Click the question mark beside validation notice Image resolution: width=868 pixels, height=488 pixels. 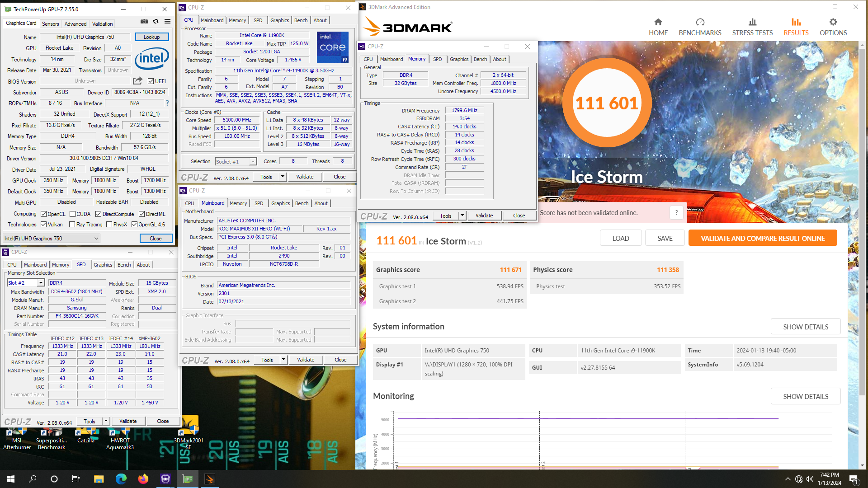(676, 213)
